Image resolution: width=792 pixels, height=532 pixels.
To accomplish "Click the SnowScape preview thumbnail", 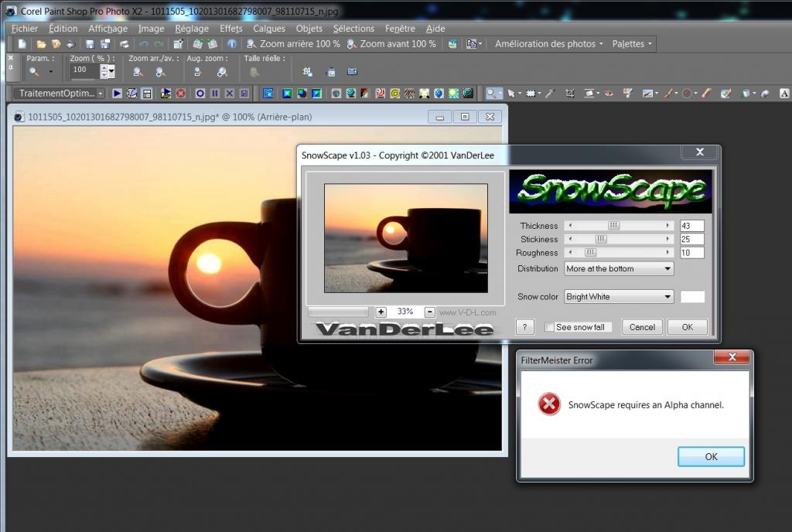I will tap(406, 238).
